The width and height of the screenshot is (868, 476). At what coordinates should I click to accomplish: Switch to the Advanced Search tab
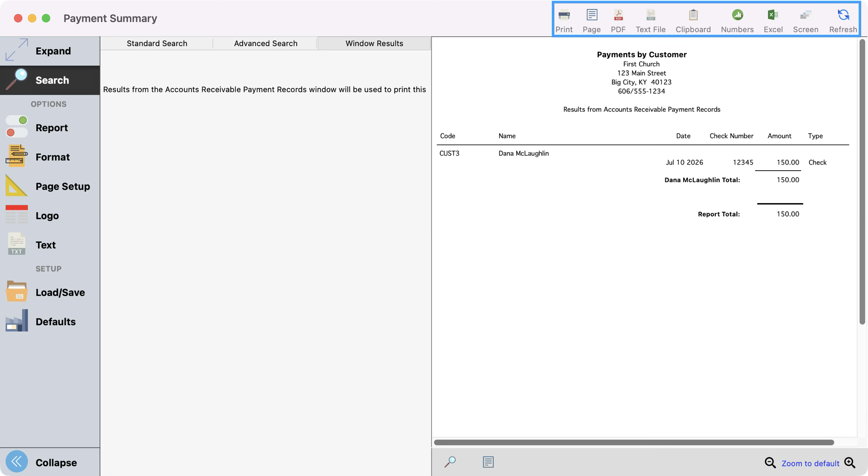(x=266, y=43)
